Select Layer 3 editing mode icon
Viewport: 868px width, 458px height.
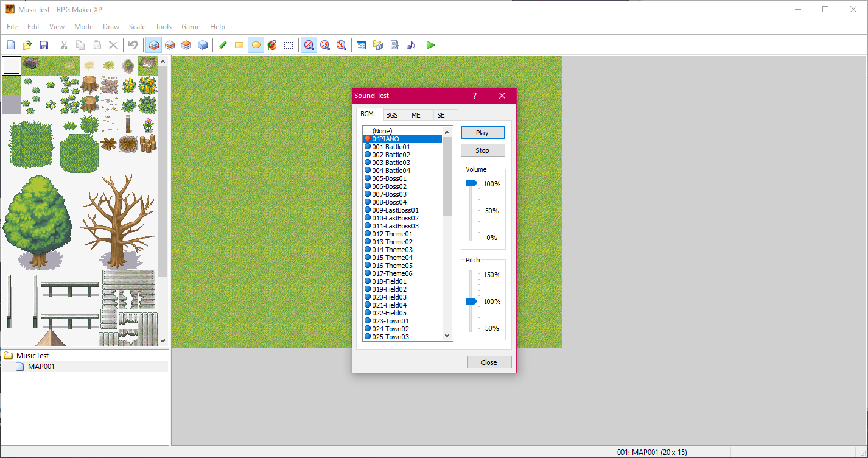[186, 45]
